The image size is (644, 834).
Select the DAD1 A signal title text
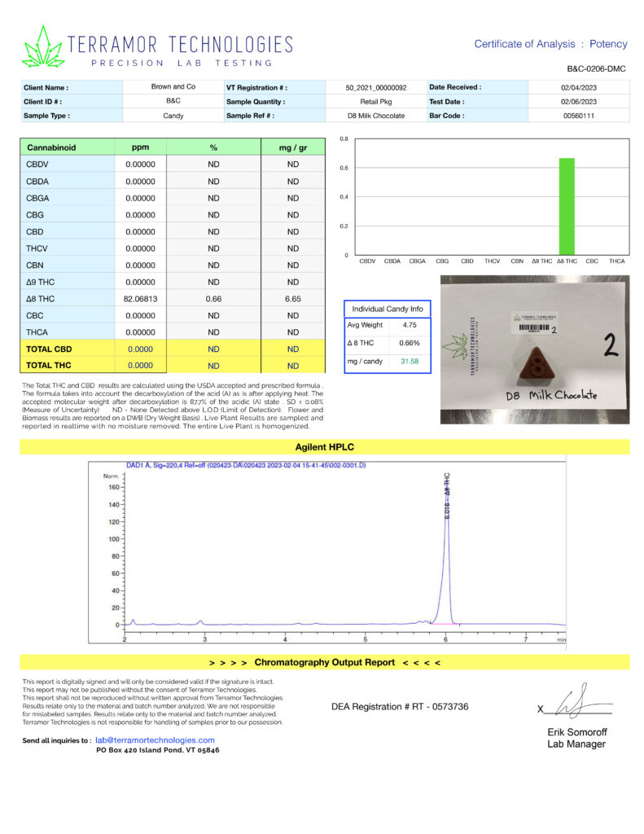click(246, 465)
